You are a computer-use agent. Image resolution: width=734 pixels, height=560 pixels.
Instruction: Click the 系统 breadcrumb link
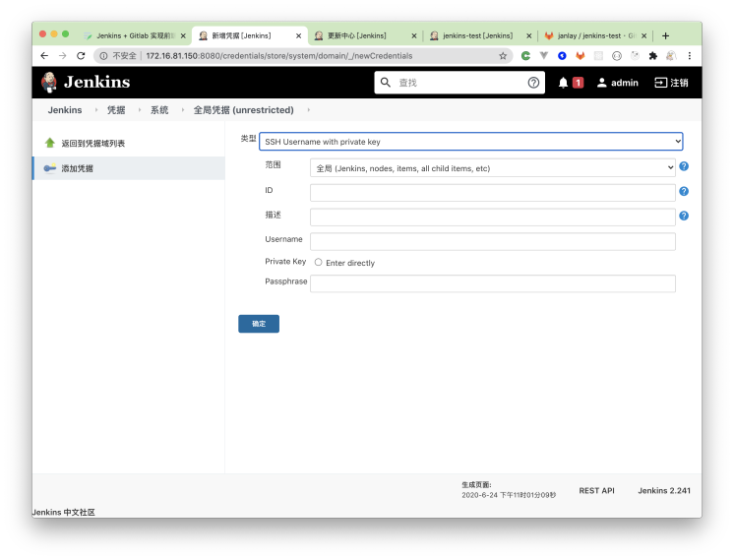[x=159, y=110]
